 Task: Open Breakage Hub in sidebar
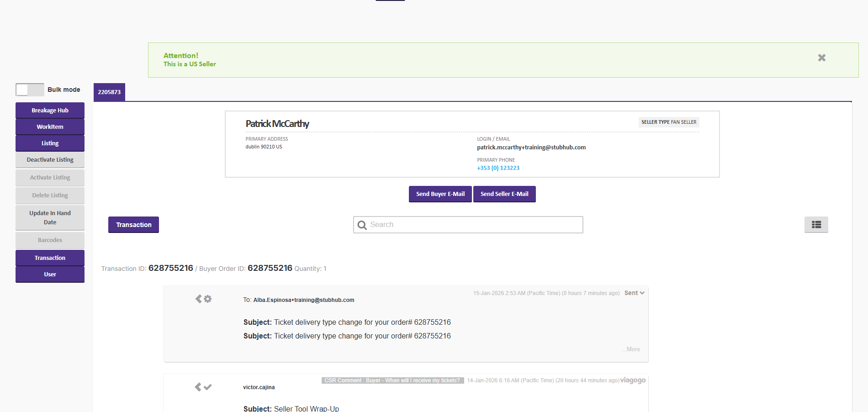(50, 110)
